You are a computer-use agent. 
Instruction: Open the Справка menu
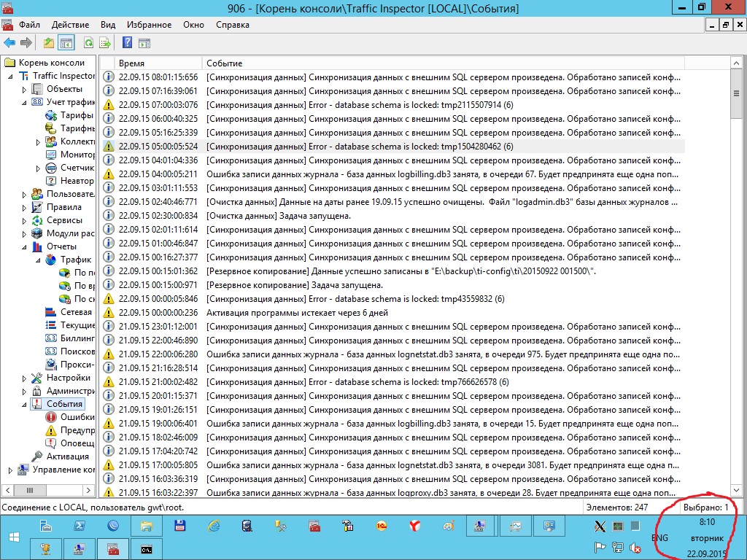(233, 25)
